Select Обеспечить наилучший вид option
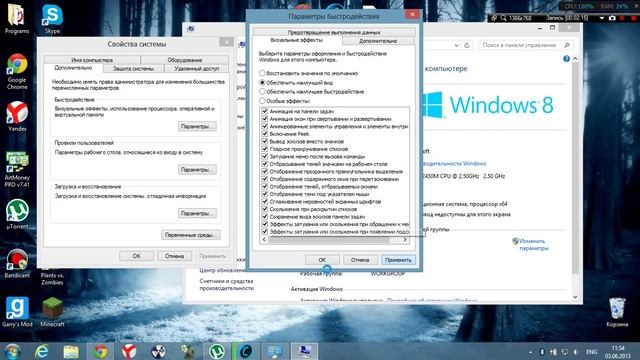The image size is (640, 360). [x=296, y=82]
